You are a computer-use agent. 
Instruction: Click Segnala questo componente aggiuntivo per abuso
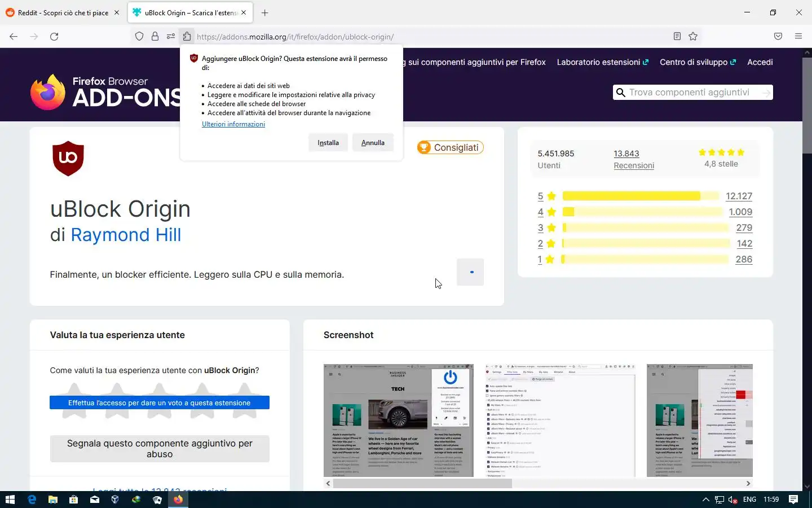(x=160, y=449)
